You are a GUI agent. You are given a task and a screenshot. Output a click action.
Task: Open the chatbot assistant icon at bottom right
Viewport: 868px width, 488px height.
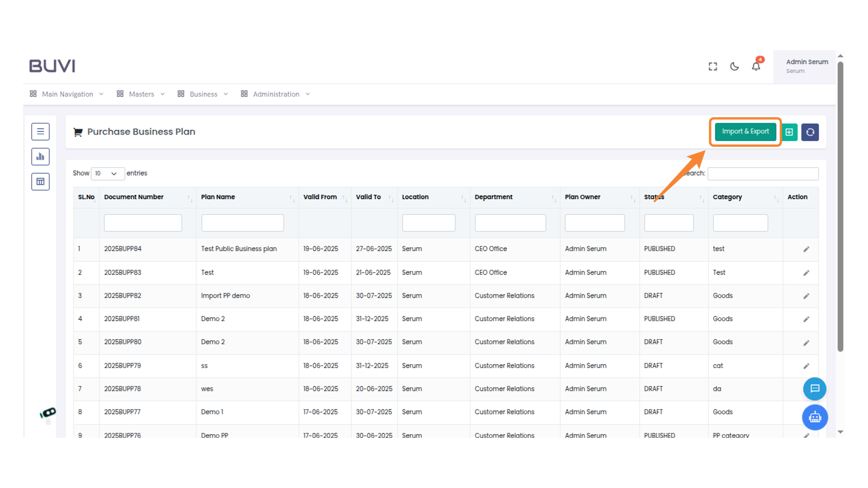815,418
